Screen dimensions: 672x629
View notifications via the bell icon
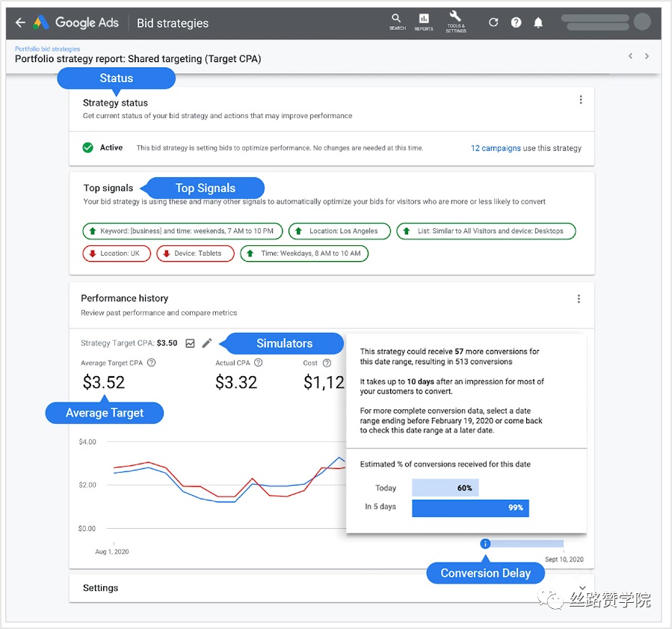coord(539,22)
